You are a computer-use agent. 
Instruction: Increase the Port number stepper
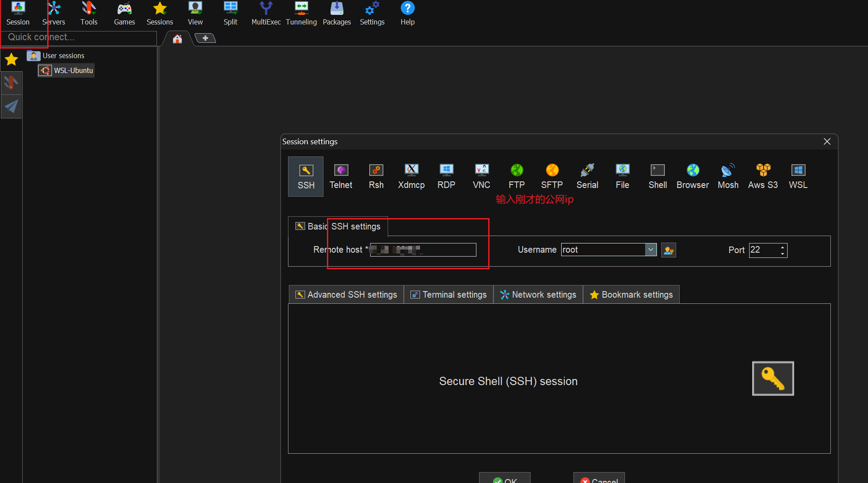point(782,247)
